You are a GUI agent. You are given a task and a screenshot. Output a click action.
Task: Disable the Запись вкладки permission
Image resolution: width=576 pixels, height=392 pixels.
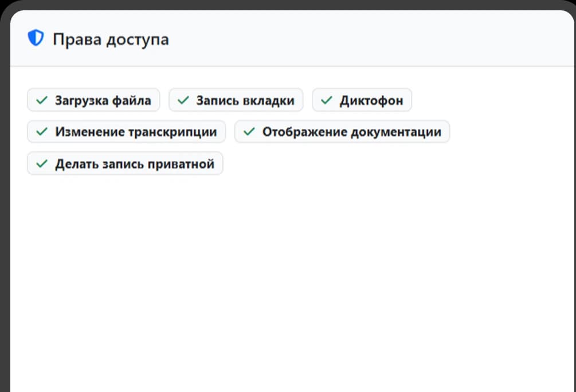(x=236, y=100)
